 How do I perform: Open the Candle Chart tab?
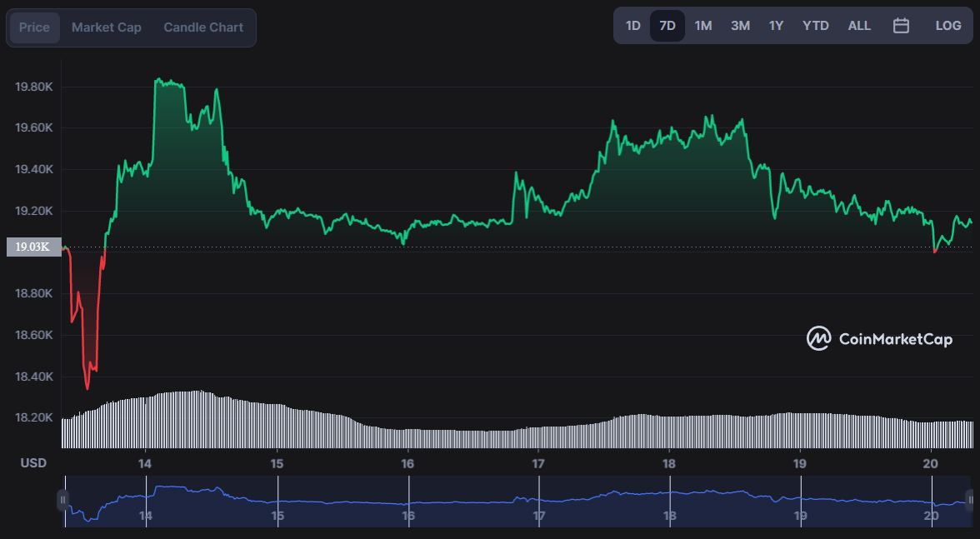tap(203, 27)
